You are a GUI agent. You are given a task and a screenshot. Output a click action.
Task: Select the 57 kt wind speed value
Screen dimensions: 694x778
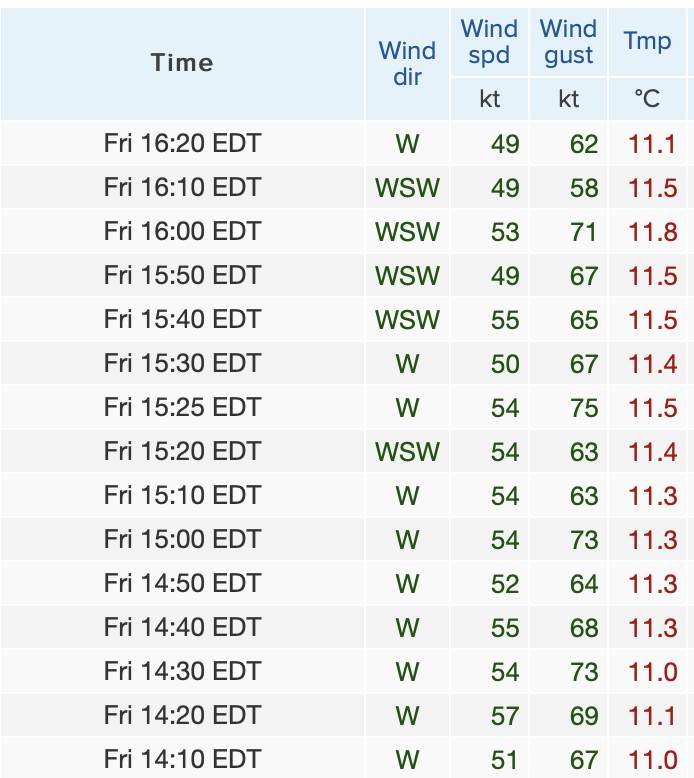pyautogui.click(x=505, y=716)
